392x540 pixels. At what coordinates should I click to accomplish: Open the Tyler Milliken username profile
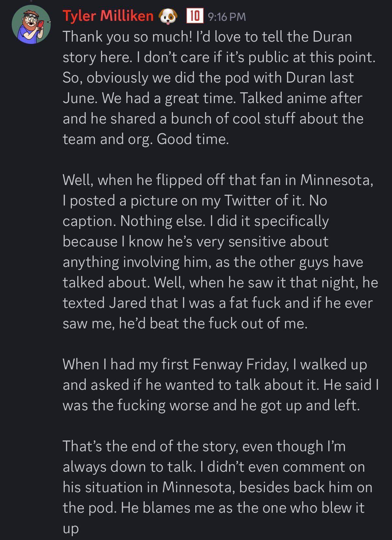pos(108,16)
